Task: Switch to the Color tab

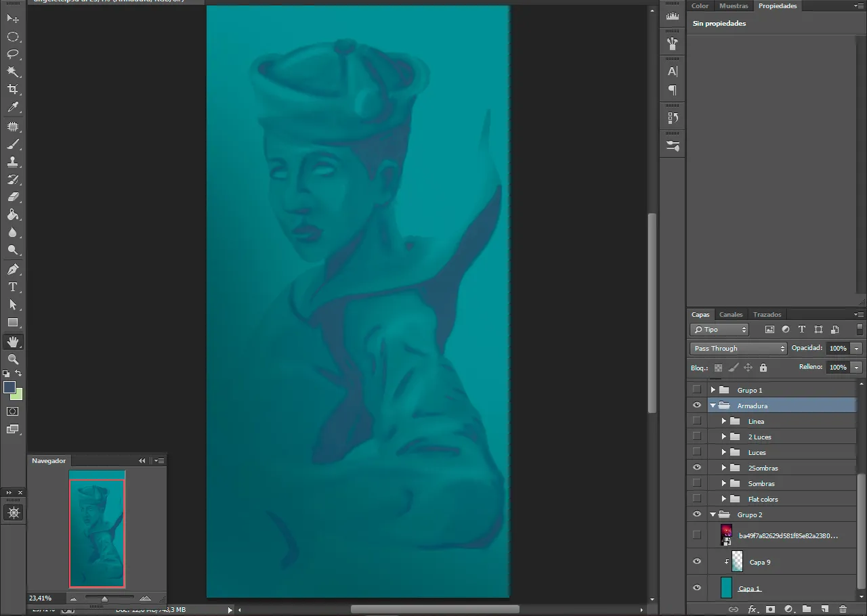Action: [700, 5]
